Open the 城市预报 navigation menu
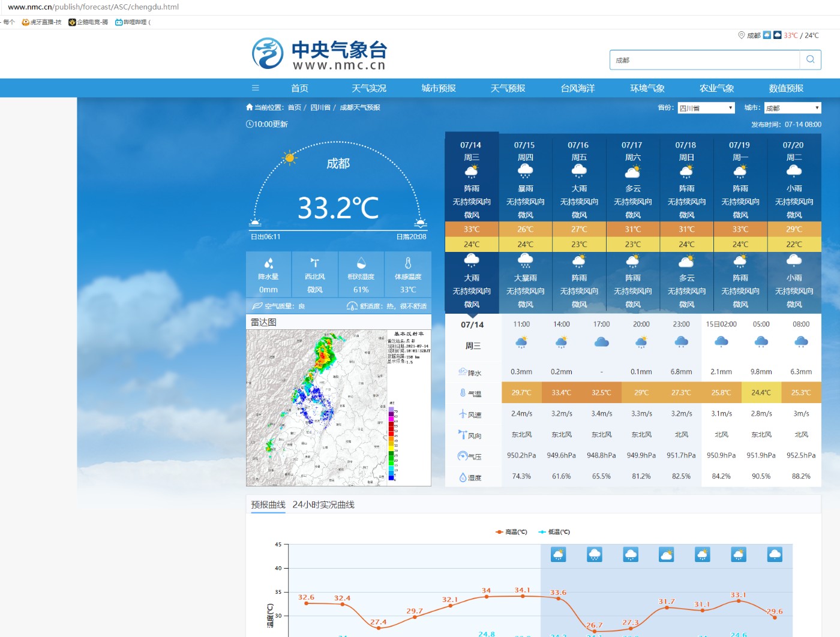This screenshot has height=637, width=840. click(439, 88)
